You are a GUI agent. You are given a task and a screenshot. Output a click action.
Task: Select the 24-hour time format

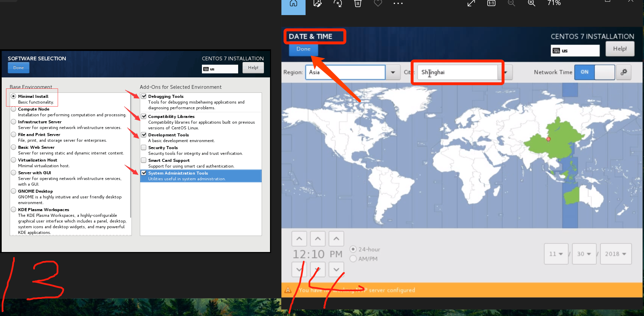pos(353,249)
